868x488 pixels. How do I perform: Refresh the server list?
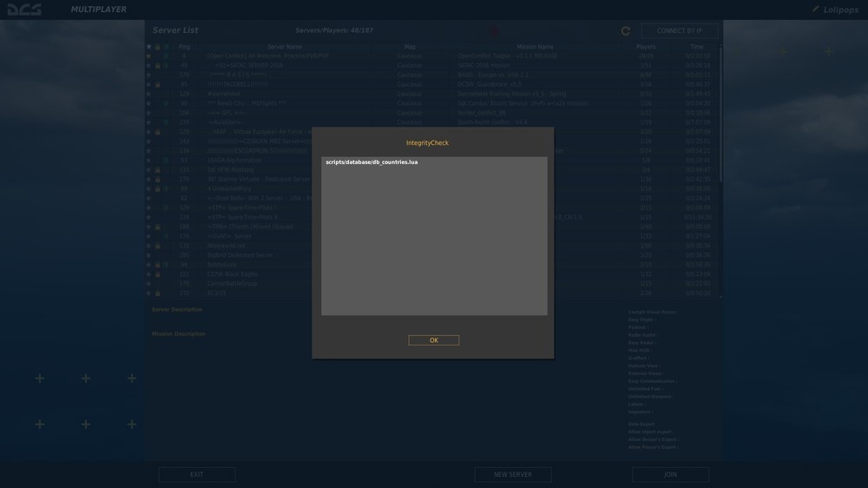pos(626,31)
